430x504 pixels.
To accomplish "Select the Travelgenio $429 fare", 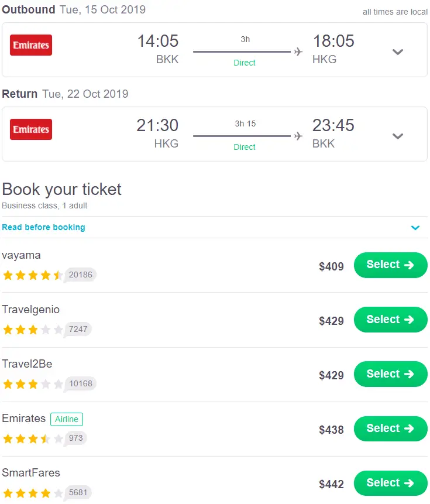I will (x=390, y=320).
